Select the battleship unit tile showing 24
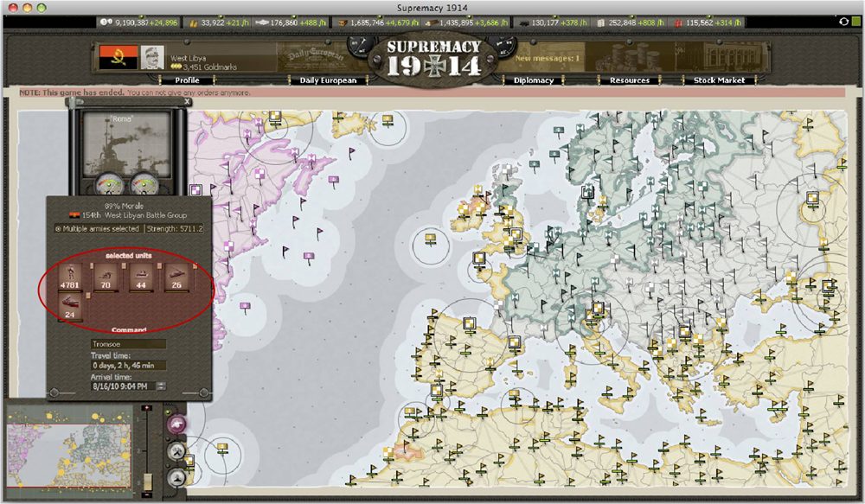865x504 pixels. coord(70,307)
